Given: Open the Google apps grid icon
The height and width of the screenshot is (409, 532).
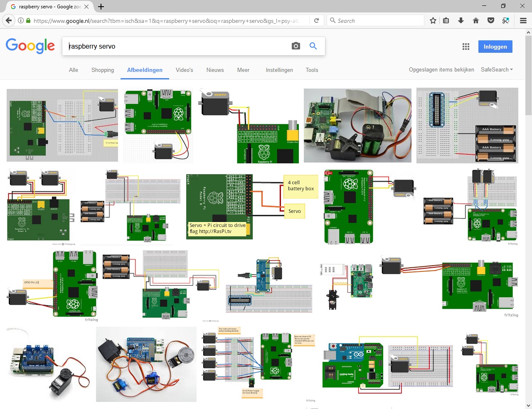Looking at the screenshot, I should pos(466,47).
